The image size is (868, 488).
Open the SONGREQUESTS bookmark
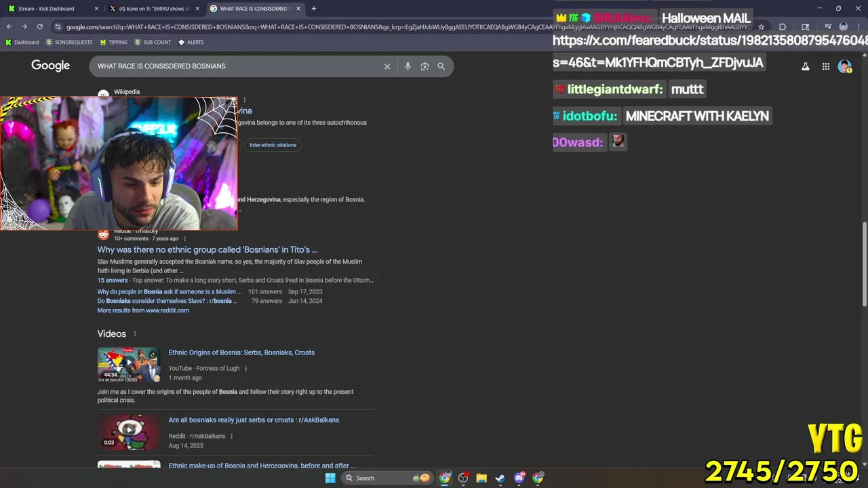[69, 42]
